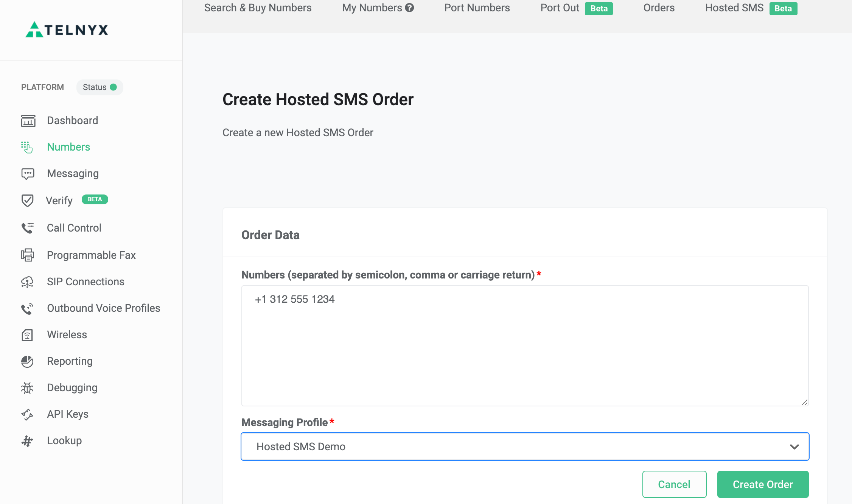Click the platform Status indicator pill

coord(100,87)
